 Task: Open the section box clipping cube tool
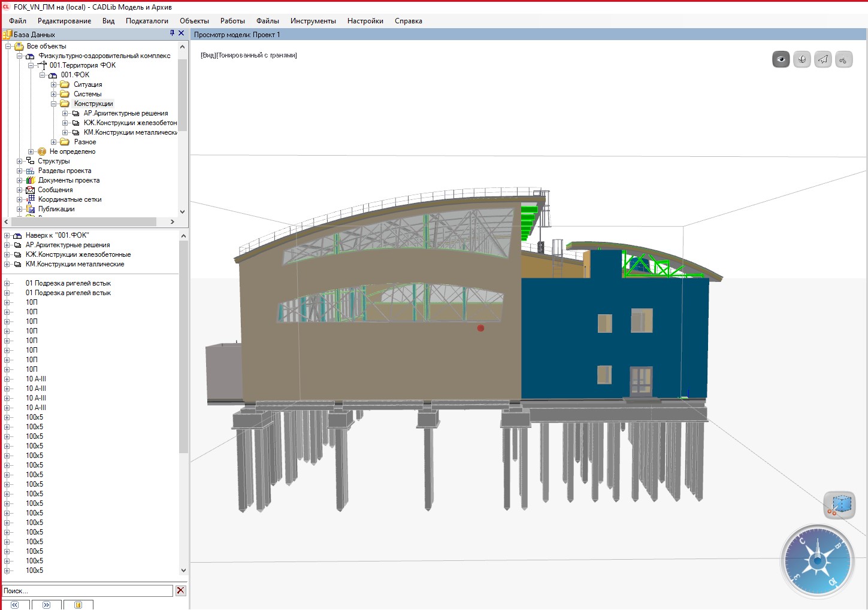click(839, 505)
